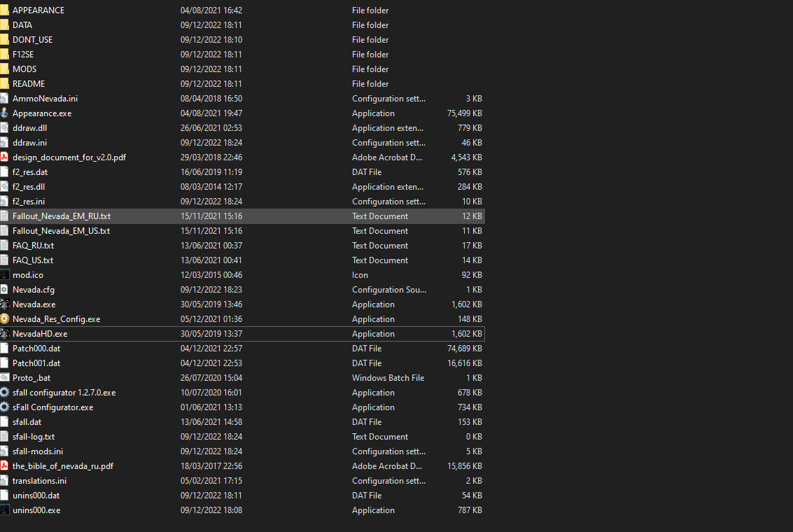This screenshot has height=532, width=793.
Task: Click the Appearance.exe file icon
Action: (5, 113)
